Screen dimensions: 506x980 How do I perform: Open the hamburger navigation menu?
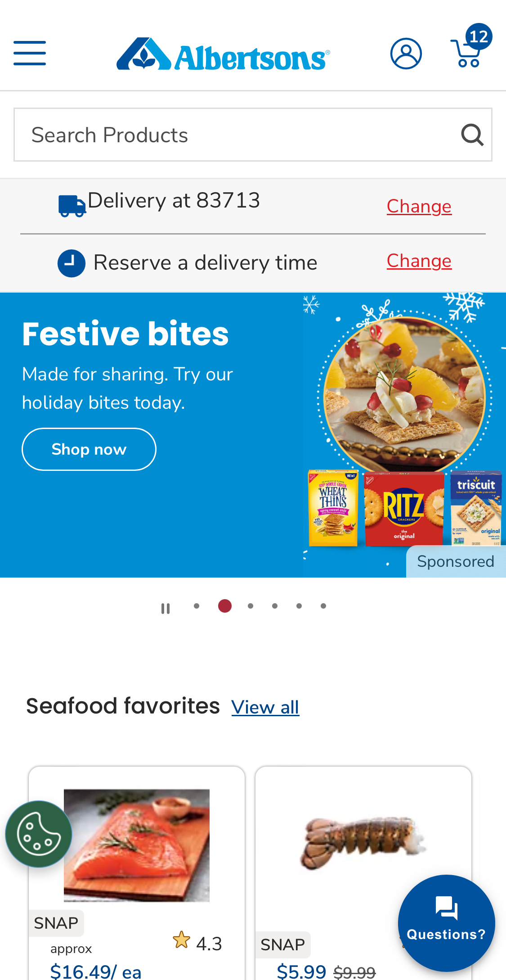pyautogui.click(x=29, y=53)
